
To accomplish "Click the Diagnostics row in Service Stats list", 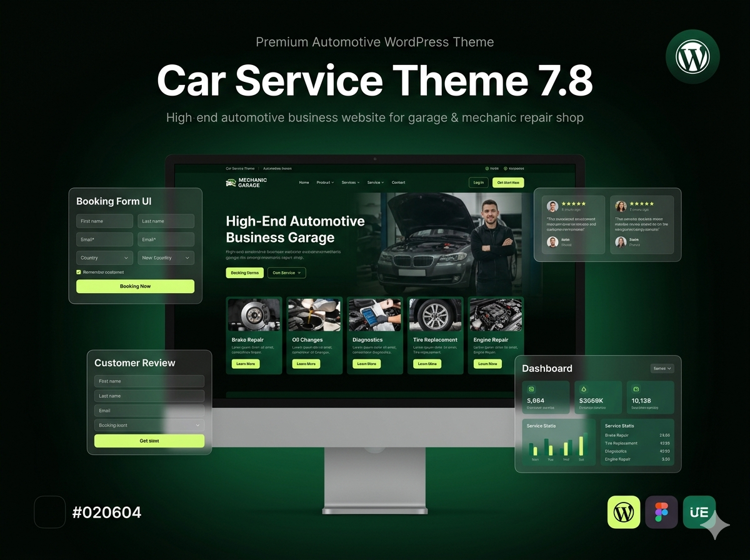I will pos(637,451).
